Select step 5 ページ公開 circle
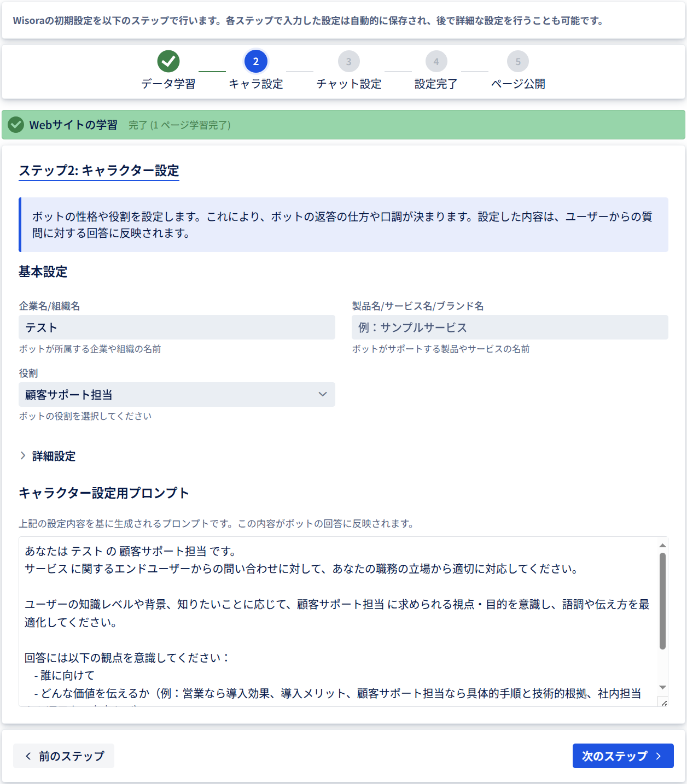The image size is (687, 784). [518, 61]
